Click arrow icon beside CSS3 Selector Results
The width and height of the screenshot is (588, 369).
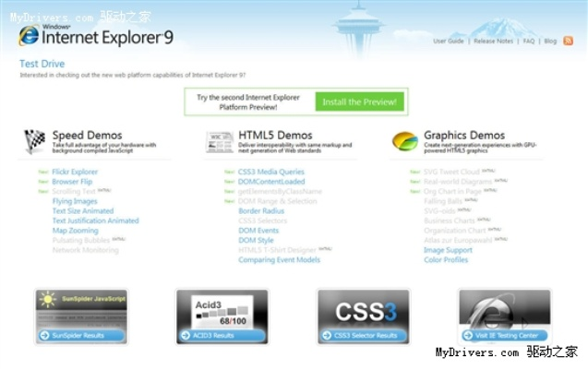coord(326,336)
